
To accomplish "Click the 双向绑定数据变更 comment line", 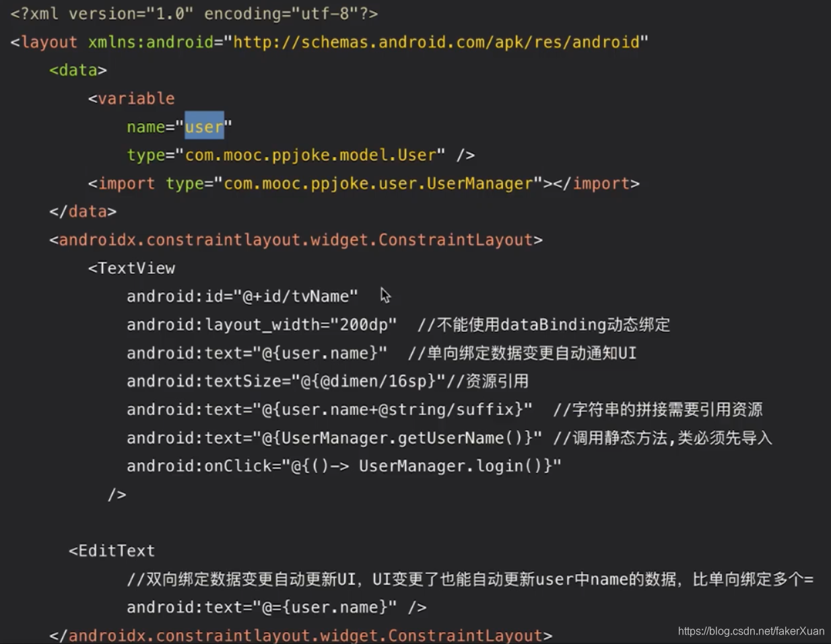I will [470, 579].
